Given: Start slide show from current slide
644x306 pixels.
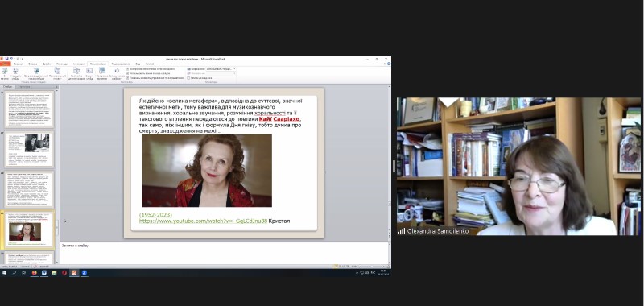Looking at the screenshot, I should click(x=15, y=73).
